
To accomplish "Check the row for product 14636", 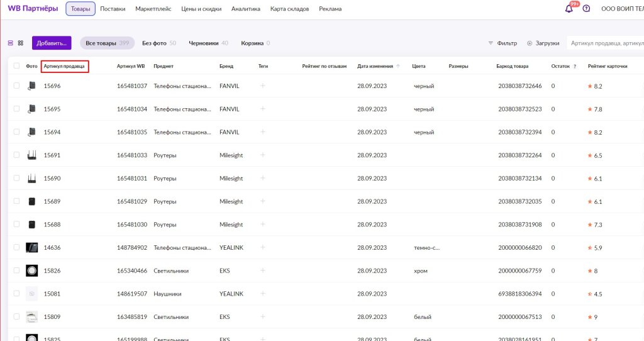I will click(x=16, y=247).
